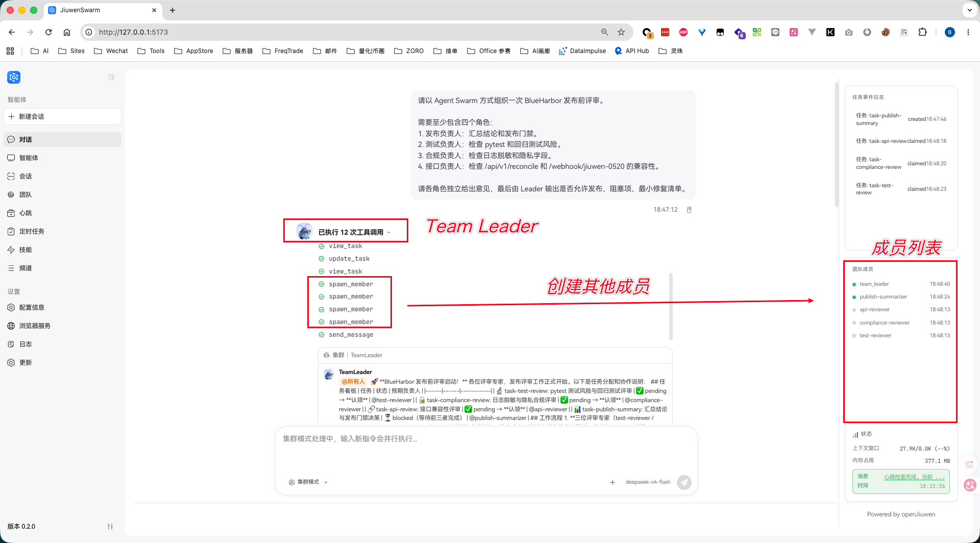Open the 智能体 sidebar item
This screenshot has width=980, height=543.
pos(62,158)
